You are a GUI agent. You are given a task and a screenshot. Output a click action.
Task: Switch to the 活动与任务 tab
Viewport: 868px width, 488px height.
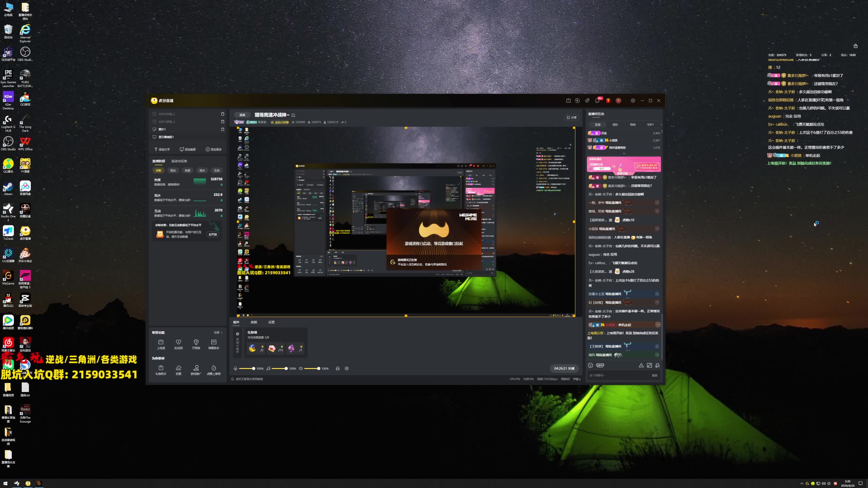(x=179, y=161)
